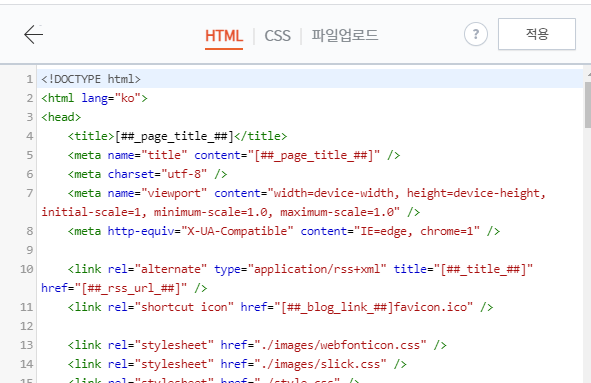Click line number 14 in the gutter
Screen dimensions: 591x383
pos(27,364)
